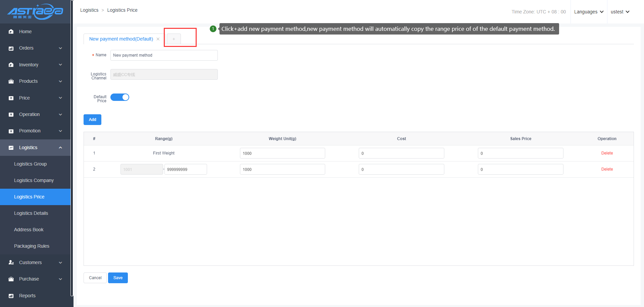The image size is (644, 307).
Task: Click the Reports sidebar icon
Action: (x=11, y=296)
